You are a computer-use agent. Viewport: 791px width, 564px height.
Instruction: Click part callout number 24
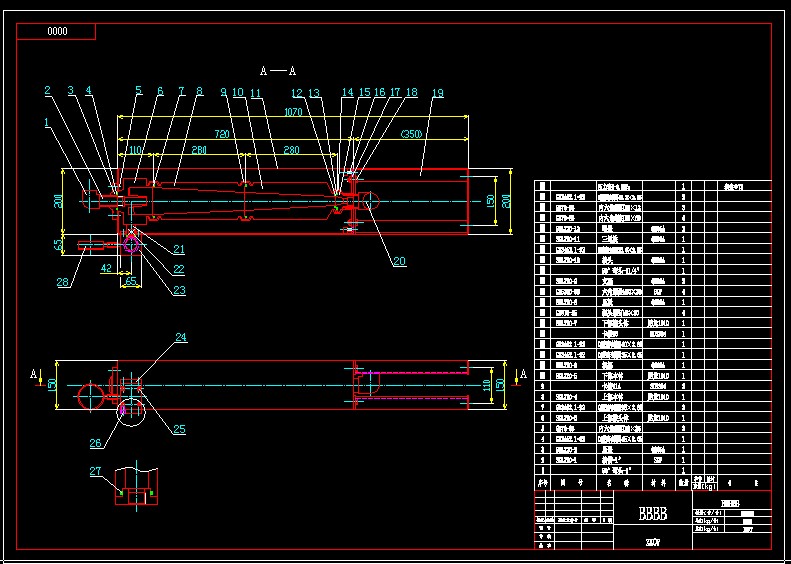click(x=181, y=338)
